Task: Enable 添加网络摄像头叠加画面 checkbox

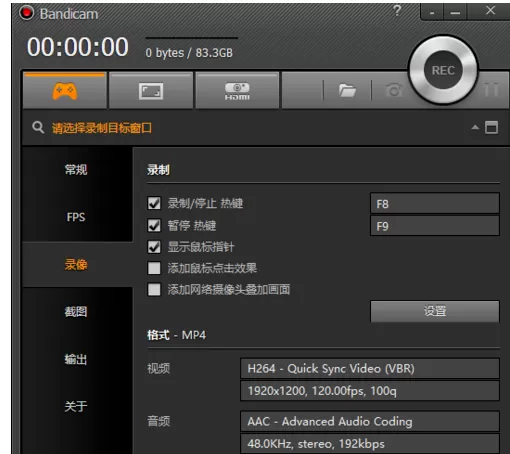Action: (x=154, y=290)
